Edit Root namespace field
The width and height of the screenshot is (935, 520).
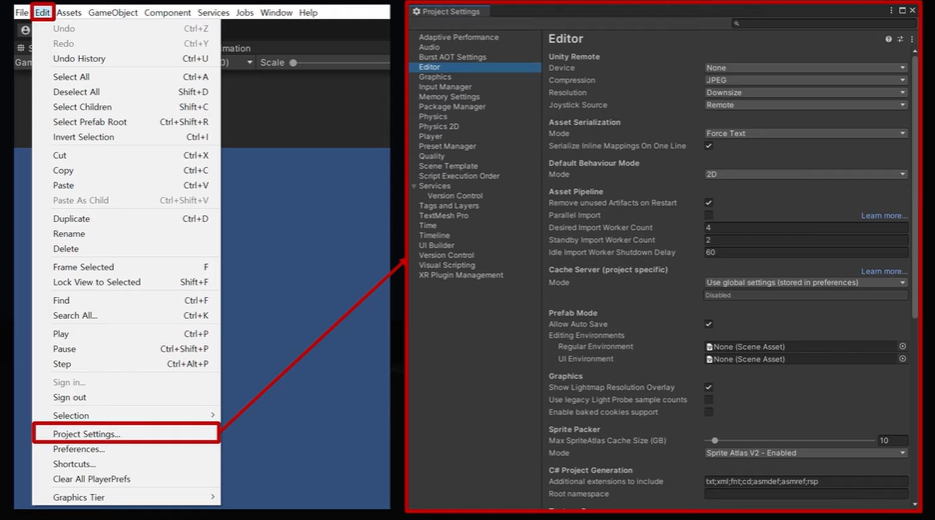coord(806,494)
